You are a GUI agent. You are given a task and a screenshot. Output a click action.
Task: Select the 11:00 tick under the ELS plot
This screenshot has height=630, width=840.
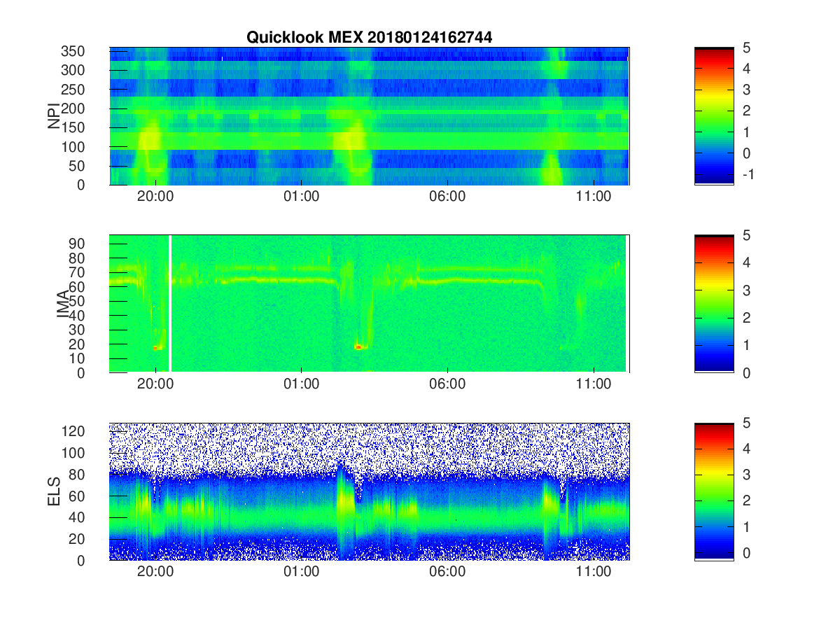coord(593,572)
